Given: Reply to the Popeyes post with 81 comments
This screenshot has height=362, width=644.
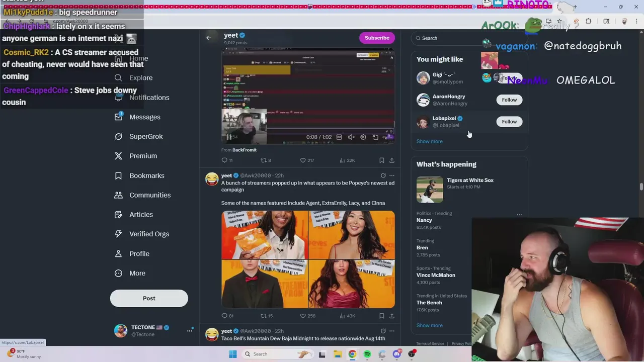Looking at the screenshot, I should pyautogui.click(x=227, y=316).
